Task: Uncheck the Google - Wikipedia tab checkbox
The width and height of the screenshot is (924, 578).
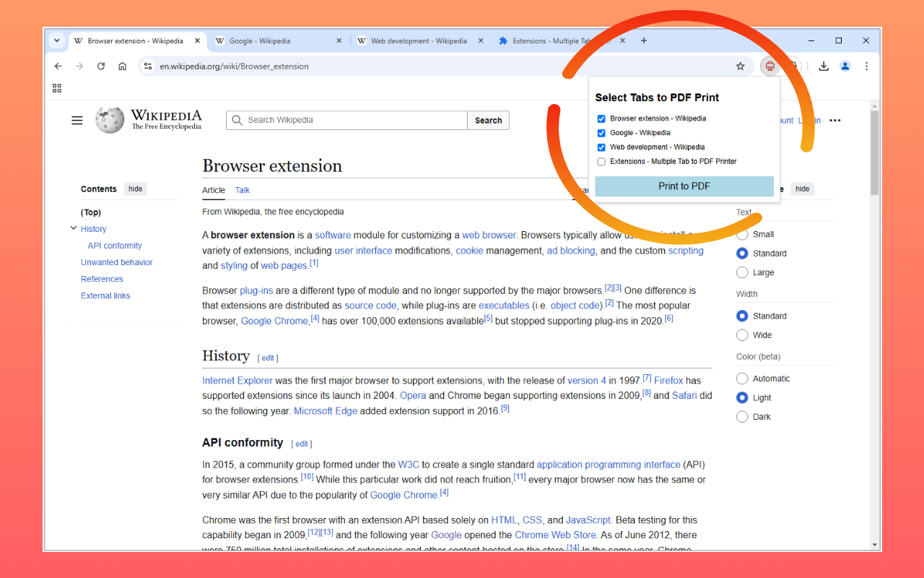Action: coord(601,133)
